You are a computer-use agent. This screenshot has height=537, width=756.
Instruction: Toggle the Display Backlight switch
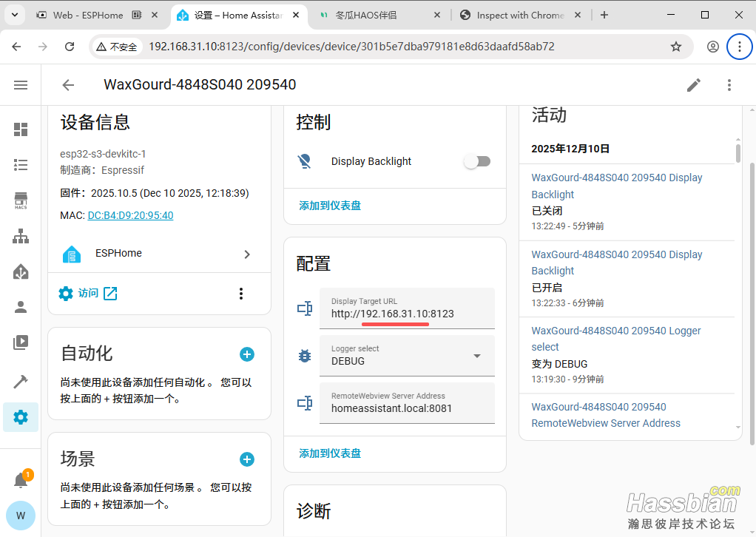pyautogui.click(x=477, y=161)
